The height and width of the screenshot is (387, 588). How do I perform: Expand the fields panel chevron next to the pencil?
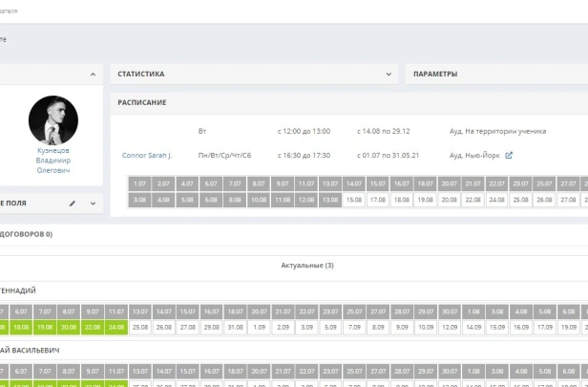pos(93,204)
